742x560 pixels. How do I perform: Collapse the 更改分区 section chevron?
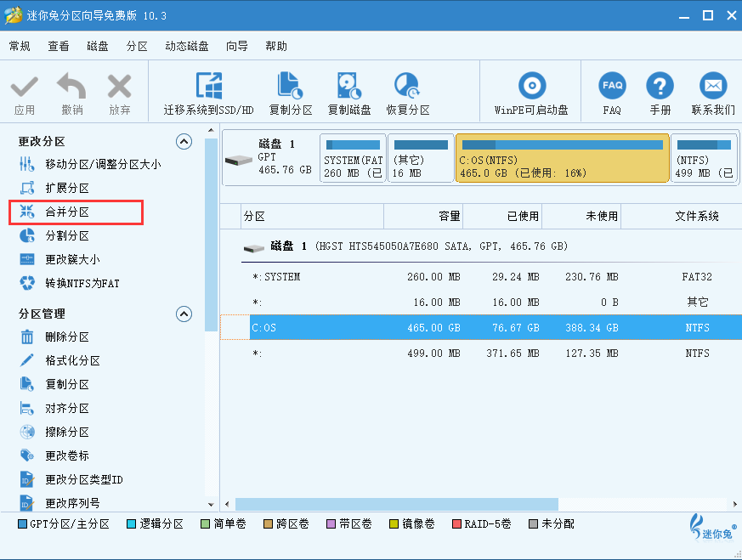(x=184, y=141)
